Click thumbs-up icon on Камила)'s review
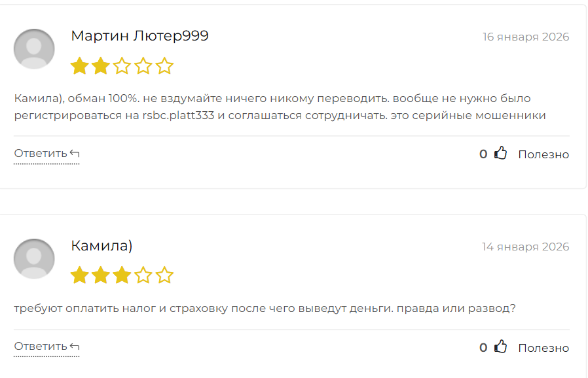Image resolution: width=588 pixels, height=378 pixels. [x=501, y=347]
